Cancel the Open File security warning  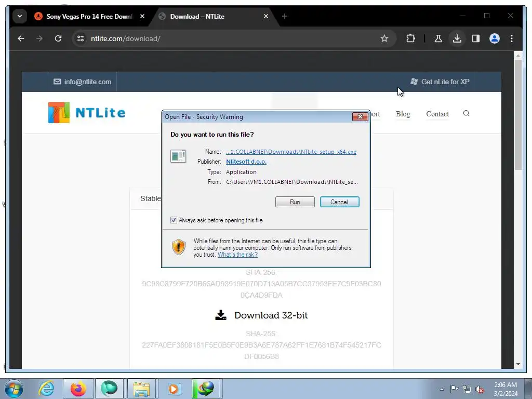point(339,202)
